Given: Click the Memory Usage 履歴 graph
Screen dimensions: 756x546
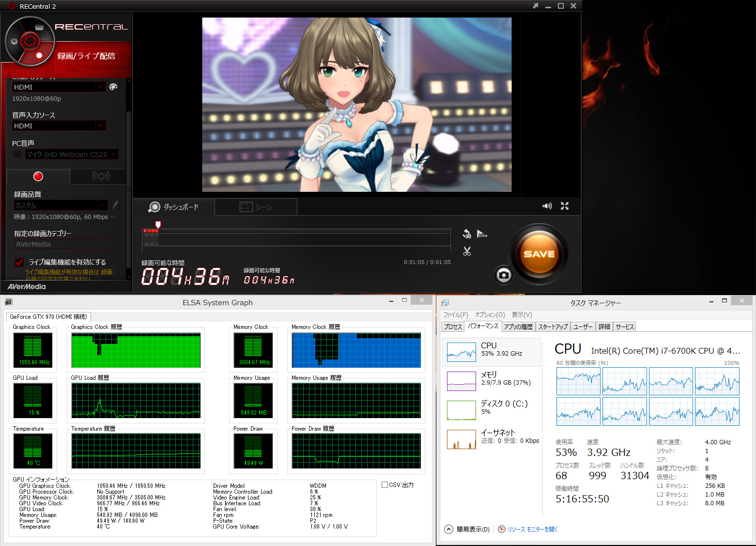Looking at the screenshot, I should pos(356,401).
